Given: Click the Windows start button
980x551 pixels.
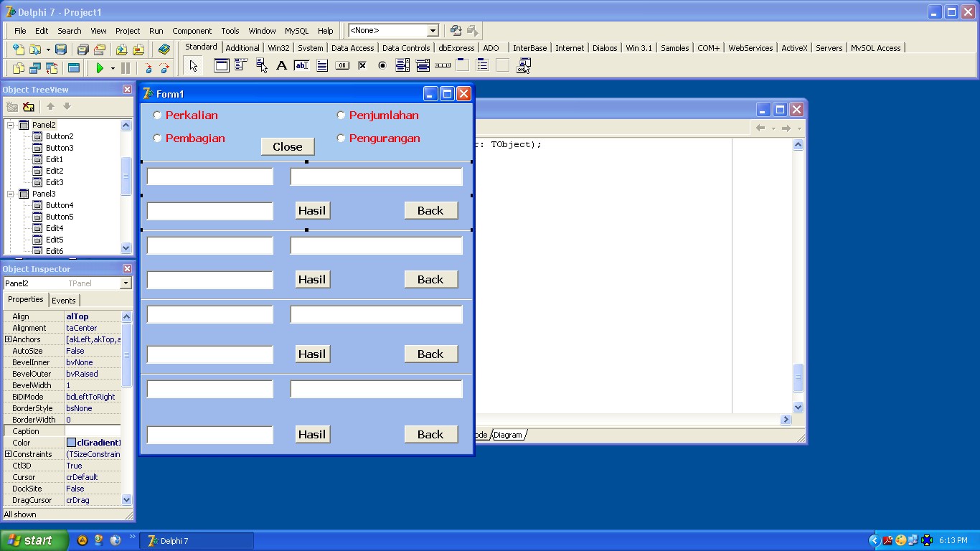Looking at the screenshot, I should tap(34, 540).
